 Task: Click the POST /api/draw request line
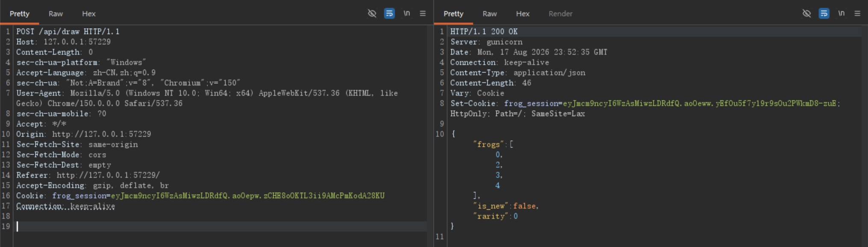[x=68, y=32]
